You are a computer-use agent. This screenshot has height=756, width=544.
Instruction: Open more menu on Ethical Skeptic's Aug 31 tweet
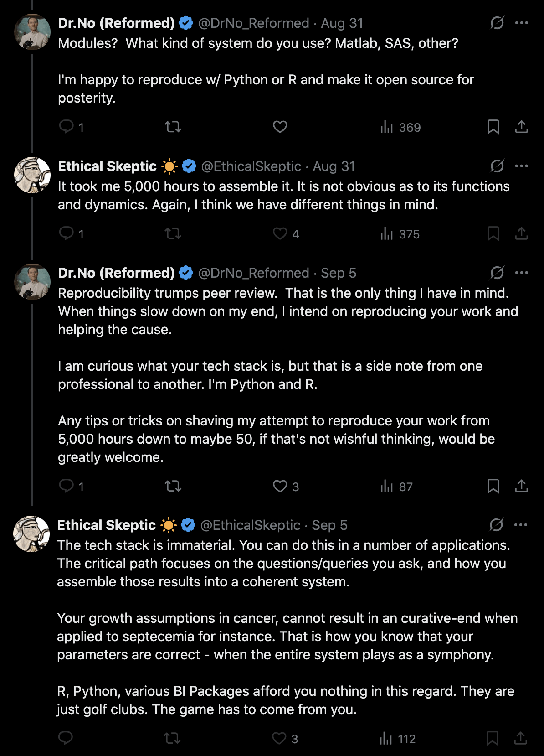pyautogui.click(x=521, y=166)
